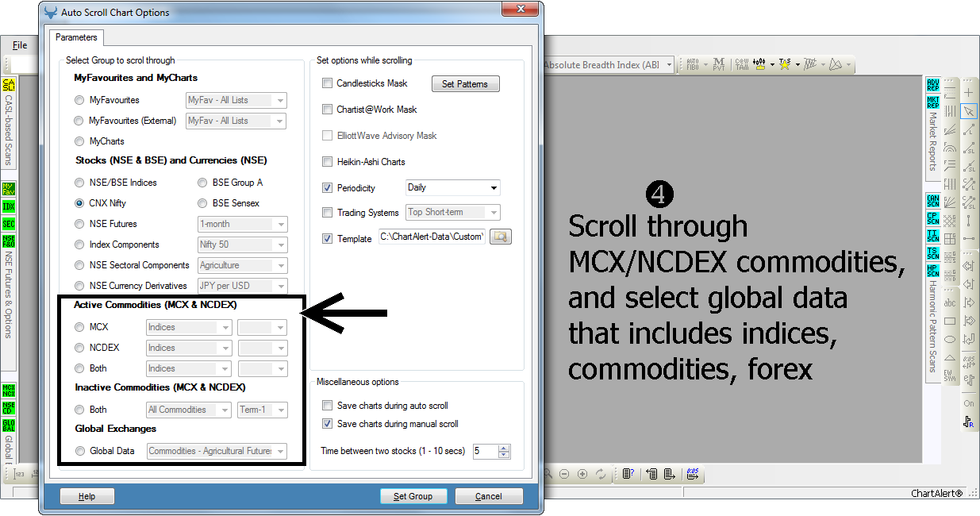Select the MyFavourites radio button
The width and height of the screenshot is (980, 516).
coord(79,100)
